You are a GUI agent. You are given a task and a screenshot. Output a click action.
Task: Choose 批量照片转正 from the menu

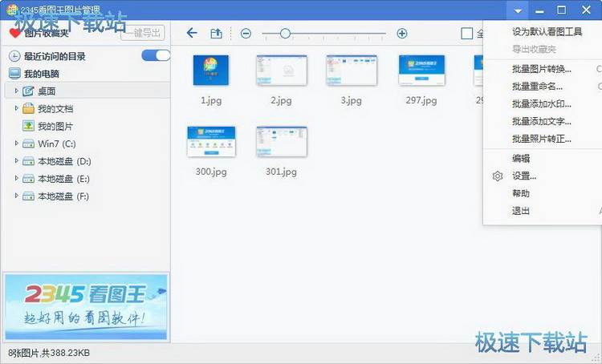click(x=543, y=139)
